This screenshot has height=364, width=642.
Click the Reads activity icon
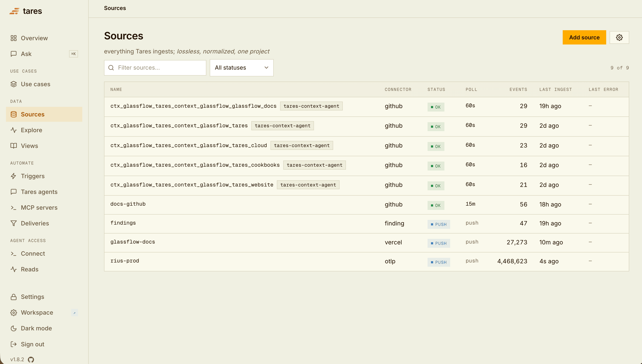coord(13,269)
